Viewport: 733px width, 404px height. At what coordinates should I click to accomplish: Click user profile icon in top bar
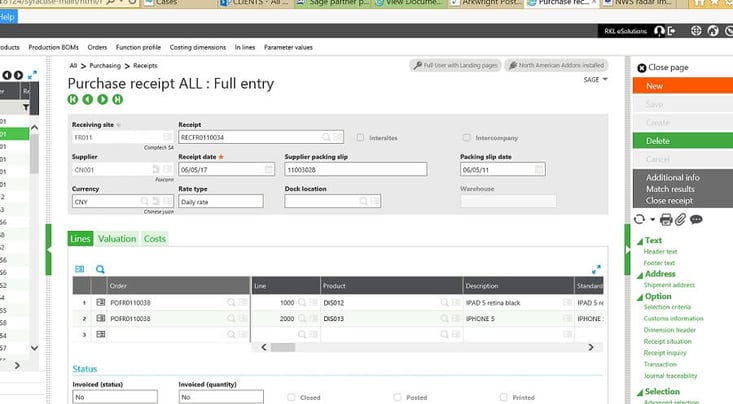659,31
